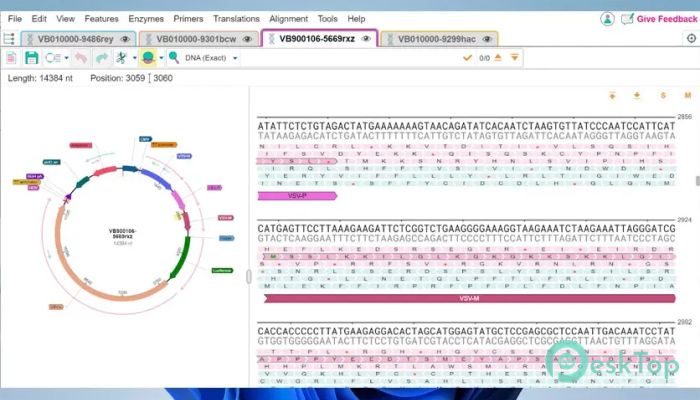Viewport: 700px width, 400px height.
Task: Click the CMV label on plasmid map
Action: (145, 139)
